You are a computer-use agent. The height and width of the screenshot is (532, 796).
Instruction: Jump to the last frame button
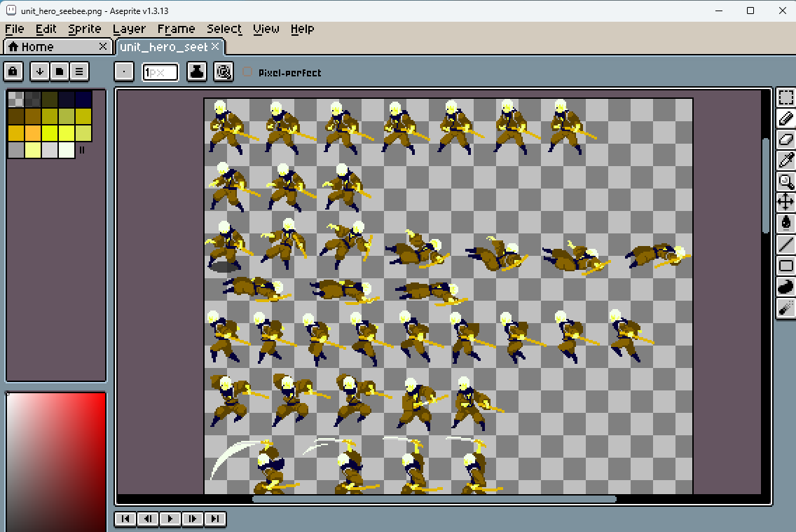pos(215,519)
